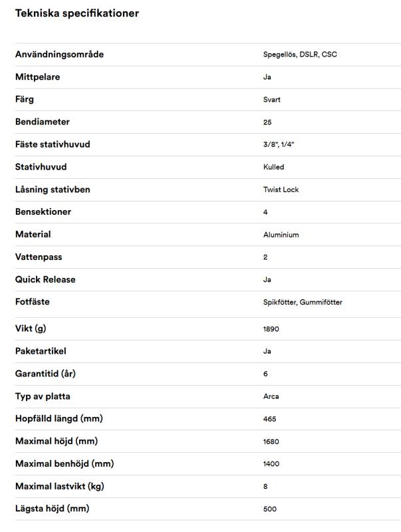Image resolution: width=401 pixels, height=532 pixels.
Task: Click the "Vattenpass" row label
Action: tap(39, 257)
